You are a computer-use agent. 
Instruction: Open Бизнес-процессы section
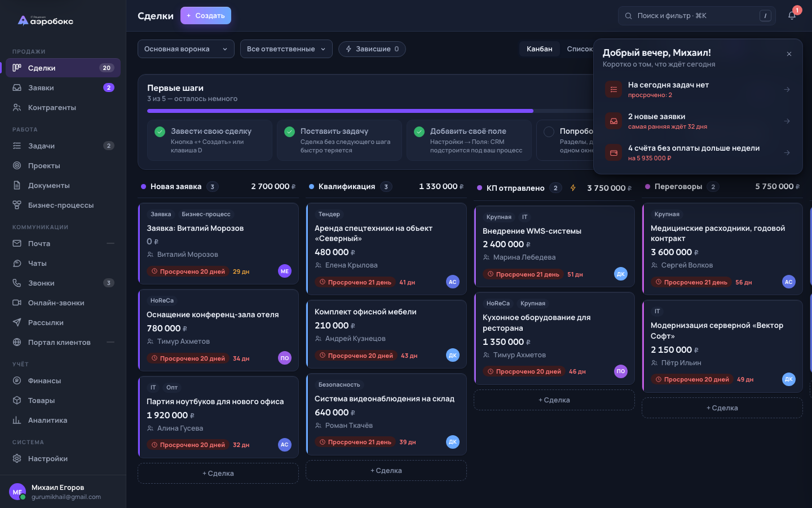click(x=63, y=205)
